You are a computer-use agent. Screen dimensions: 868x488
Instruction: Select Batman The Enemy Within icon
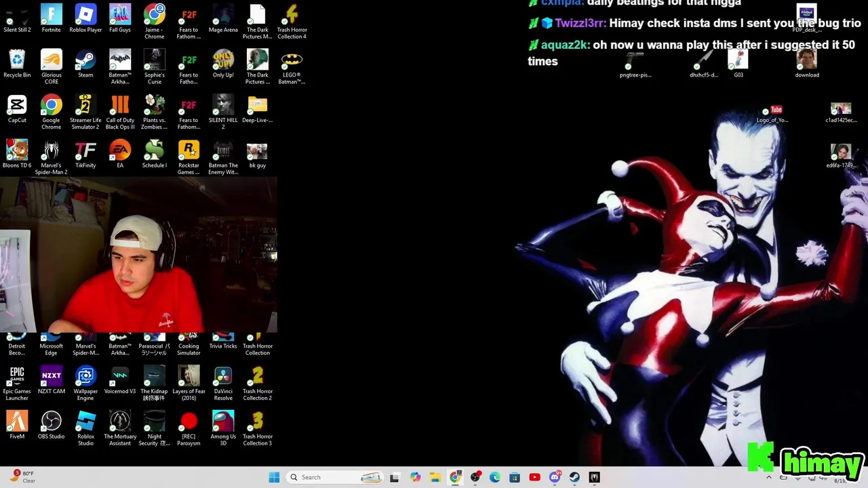(223, 158)
